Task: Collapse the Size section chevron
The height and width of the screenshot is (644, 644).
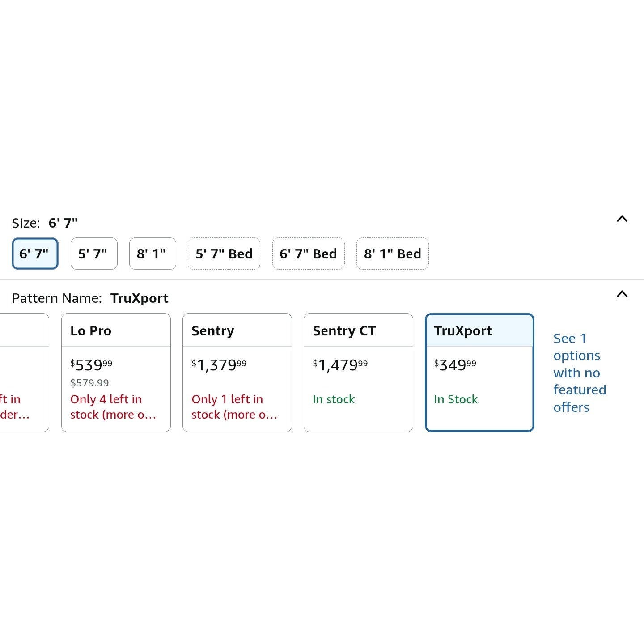Action: point(622,219)
